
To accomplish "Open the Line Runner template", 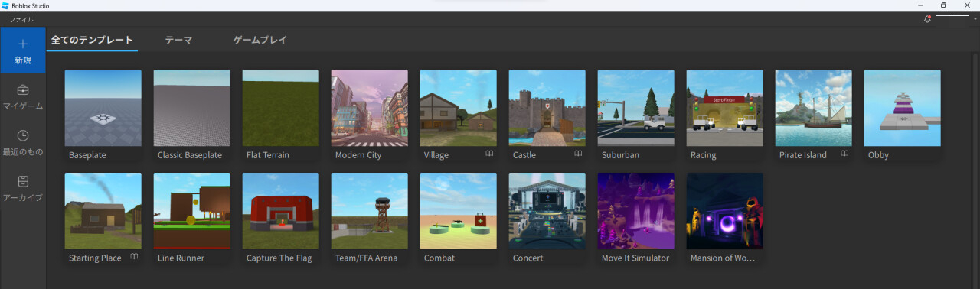I will pos(192,211).
